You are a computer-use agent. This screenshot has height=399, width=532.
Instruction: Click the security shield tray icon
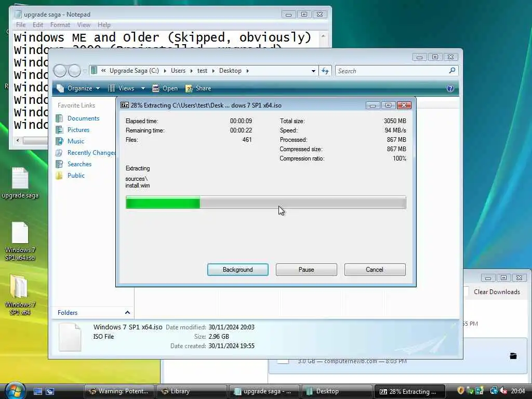tap(460, 391)
